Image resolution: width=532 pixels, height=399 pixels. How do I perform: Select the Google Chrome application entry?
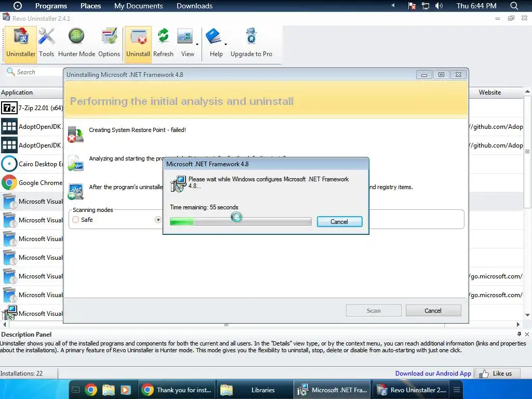coord(32,182)
